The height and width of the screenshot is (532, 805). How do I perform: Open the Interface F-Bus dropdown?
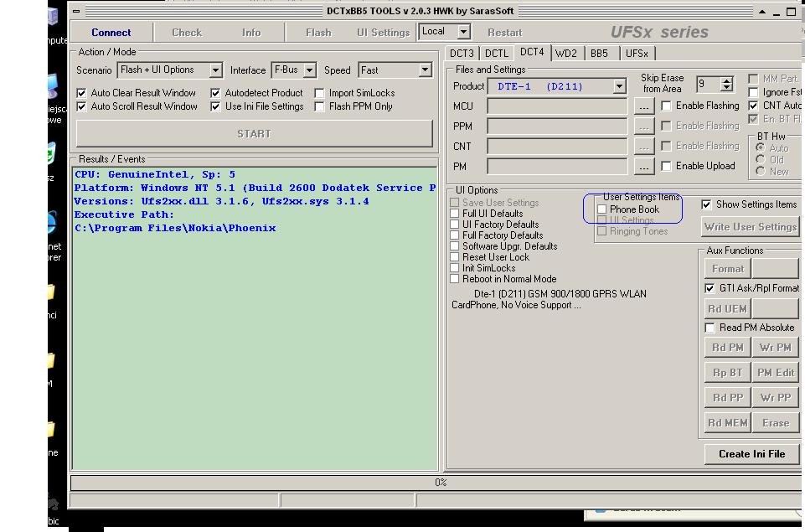(x=309, y=70)
